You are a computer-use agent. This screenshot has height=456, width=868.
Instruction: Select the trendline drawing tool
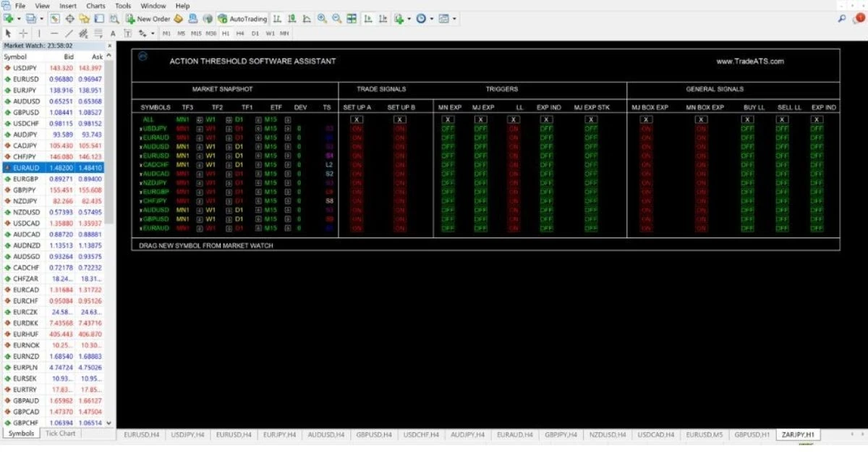[x=69, y=33]
